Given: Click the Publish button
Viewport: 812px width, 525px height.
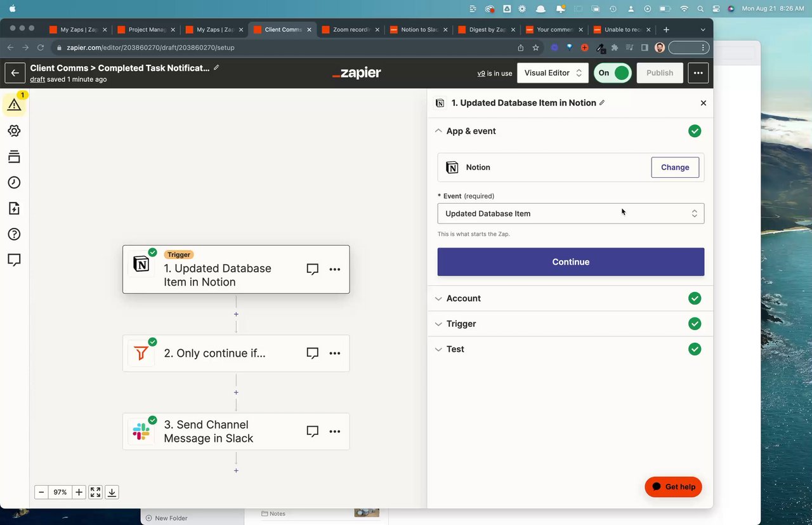Looking at the screenshot, I should (660, 73).
